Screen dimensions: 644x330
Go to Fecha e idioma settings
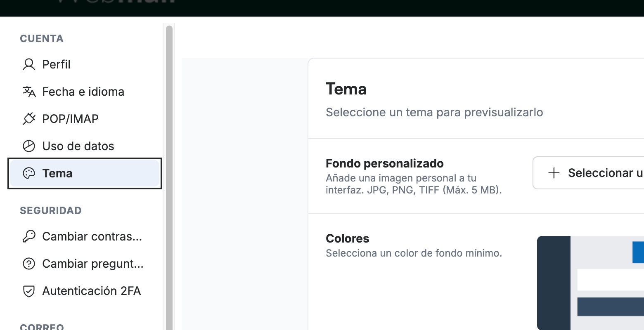[x=85, y=92]
